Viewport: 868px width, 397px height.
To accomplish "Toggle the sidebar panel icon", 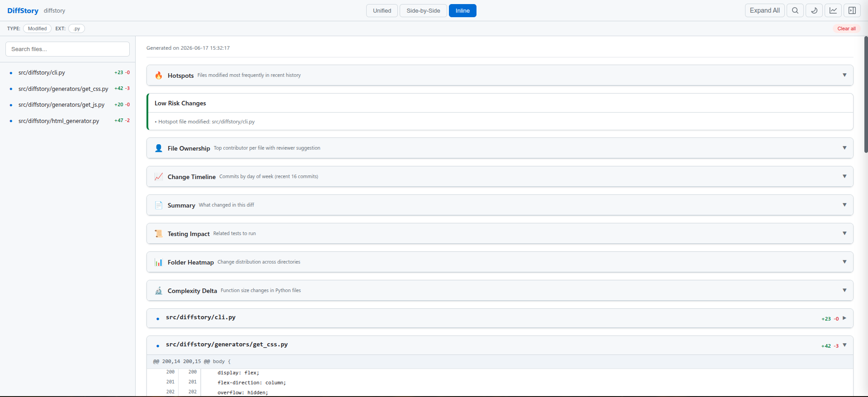I will [852, 10].
